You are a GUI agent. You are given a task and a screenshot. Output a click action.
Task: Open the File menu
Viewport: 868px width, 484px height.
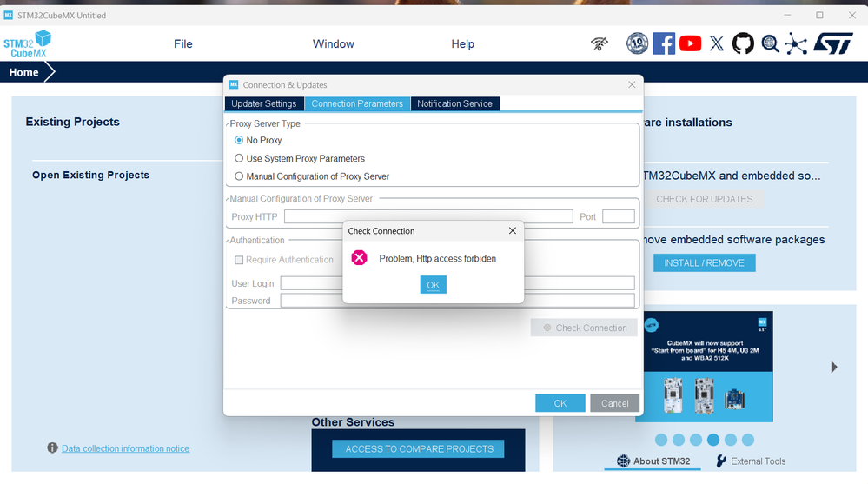183,43
